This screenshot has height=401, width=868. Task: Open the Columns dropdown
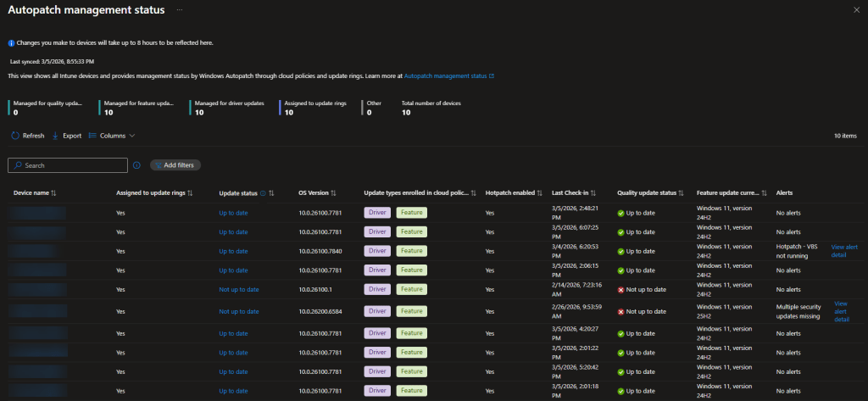click(x=112, y=136)
